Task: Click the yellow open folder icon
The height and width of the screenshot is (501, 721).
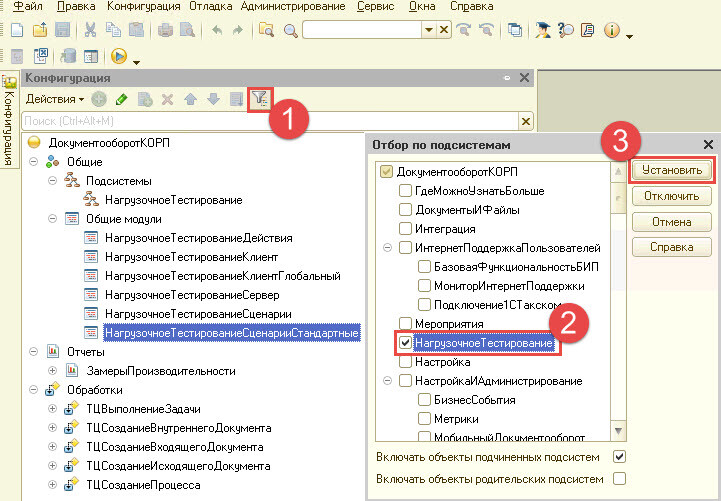Action: tap(40, 31)
